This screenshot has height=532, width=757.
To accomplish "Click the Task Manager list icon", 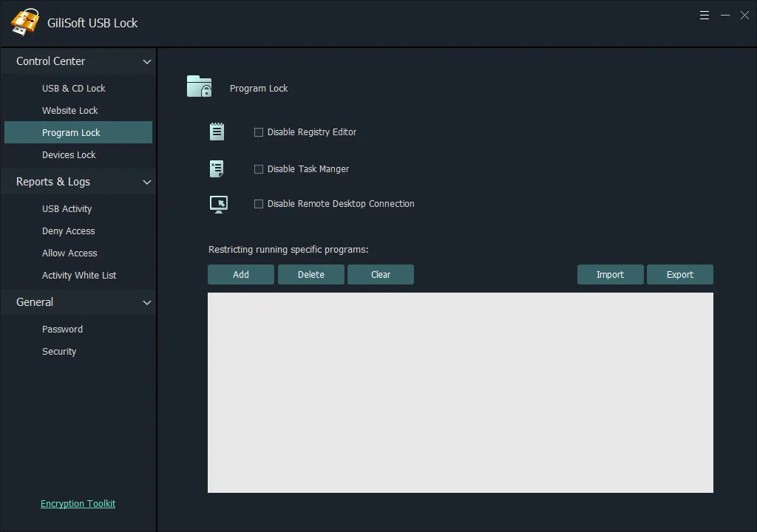I will [x=217, y=168].
